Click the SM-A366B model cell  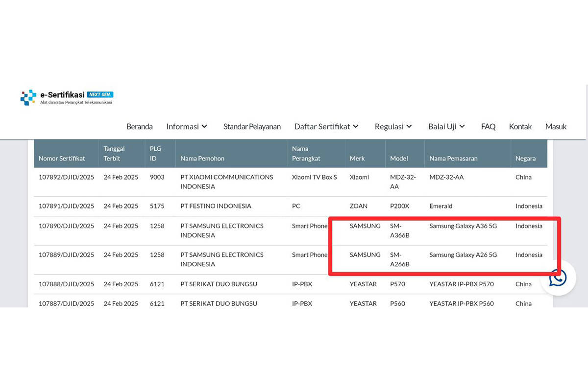click(400, 231)
